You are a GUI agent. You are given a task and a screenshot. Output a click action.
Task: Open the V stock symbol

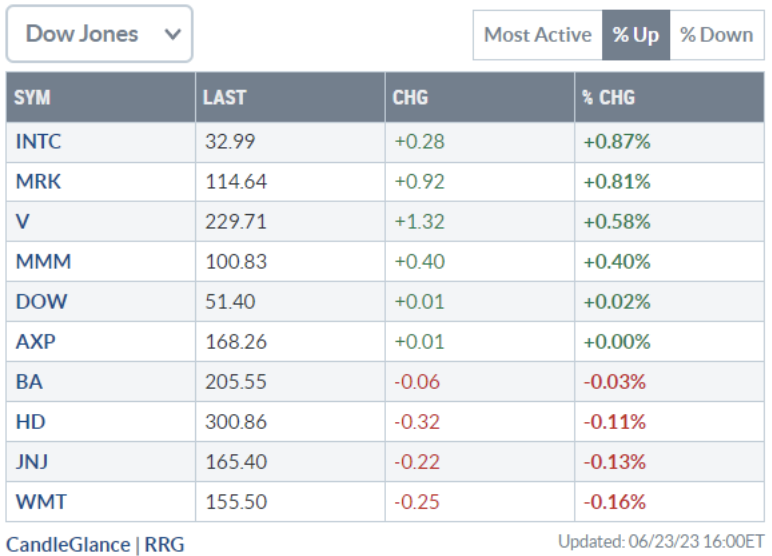click(x=23, y=222)
